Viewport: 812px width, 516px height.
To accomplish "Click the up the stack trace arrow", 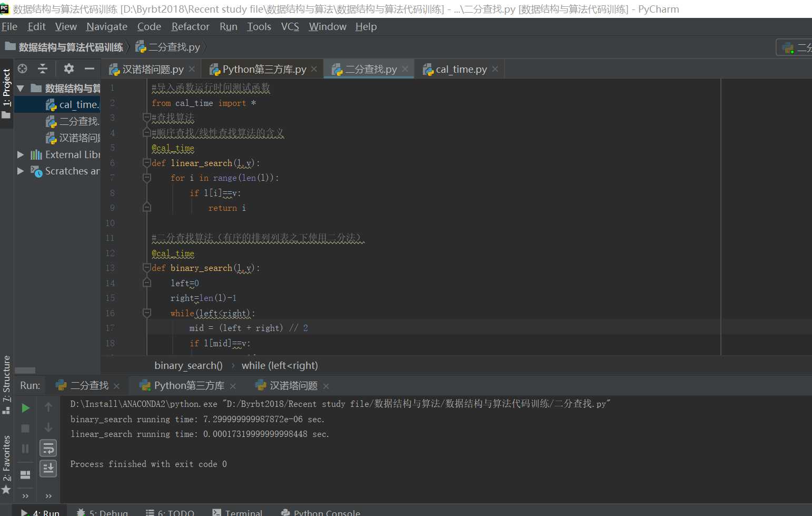I will (x=48, y=407).
